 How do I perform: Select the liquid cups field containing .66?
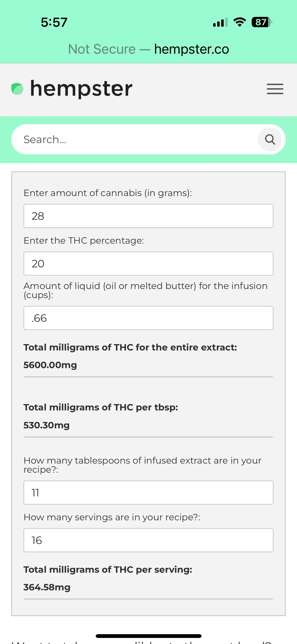click(x=148, y=318)
